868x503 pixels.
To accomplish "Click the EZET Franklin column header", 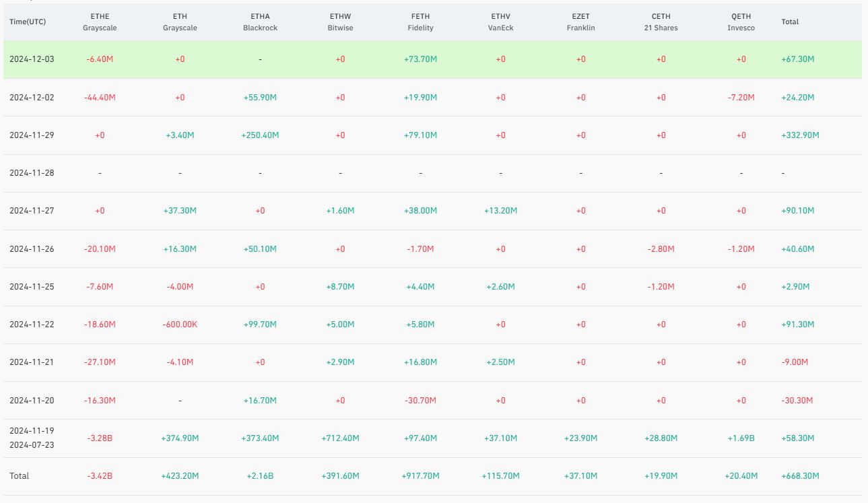I will coord(580,22).
